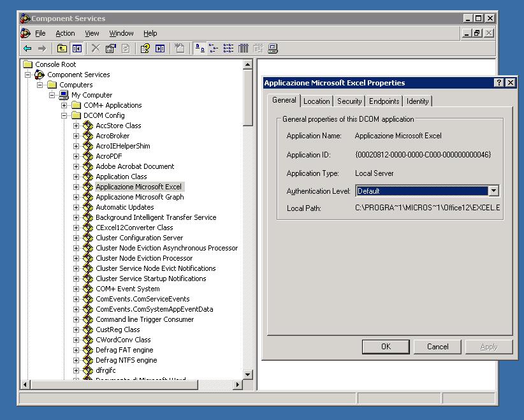The height and width of the screenshot is (420, 524).
Task: Open the Authentication Level dropdown
Action: (493, 191)
